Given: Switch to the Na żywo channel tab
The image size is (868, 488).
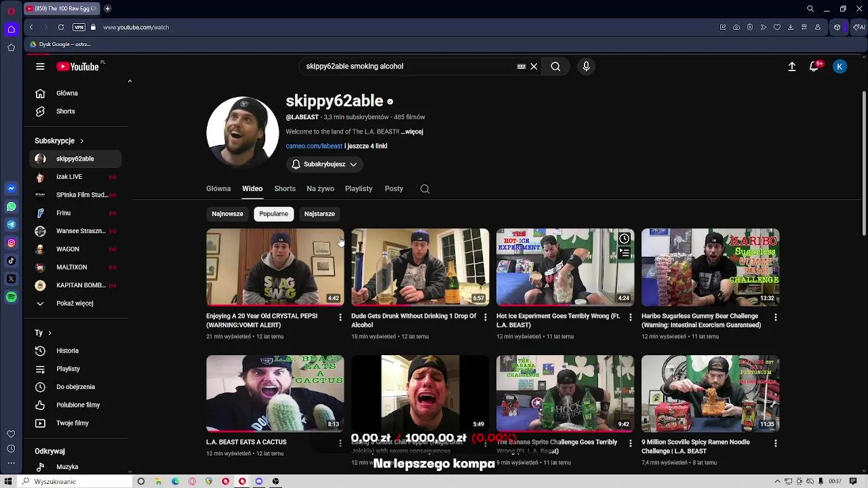Looking at the screenshot, I should (x=320, y=189).
